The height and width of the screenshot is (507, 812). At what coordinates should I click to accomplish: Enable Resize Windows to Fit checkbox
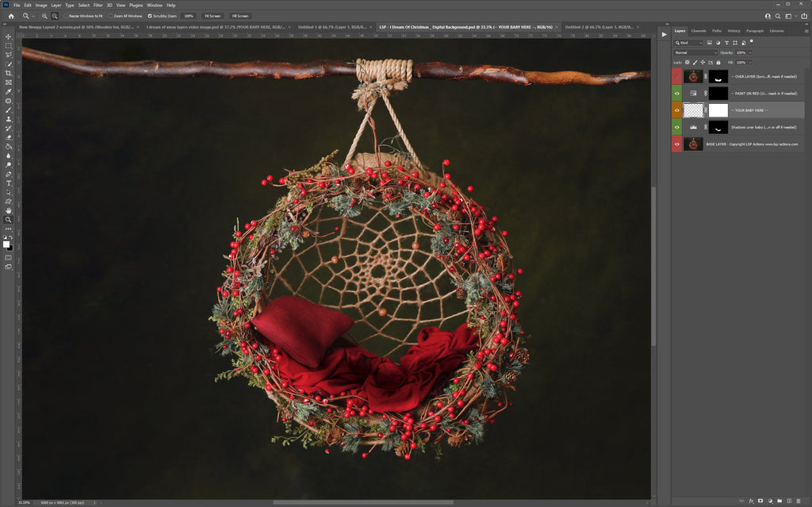click(x=67, y=16)
